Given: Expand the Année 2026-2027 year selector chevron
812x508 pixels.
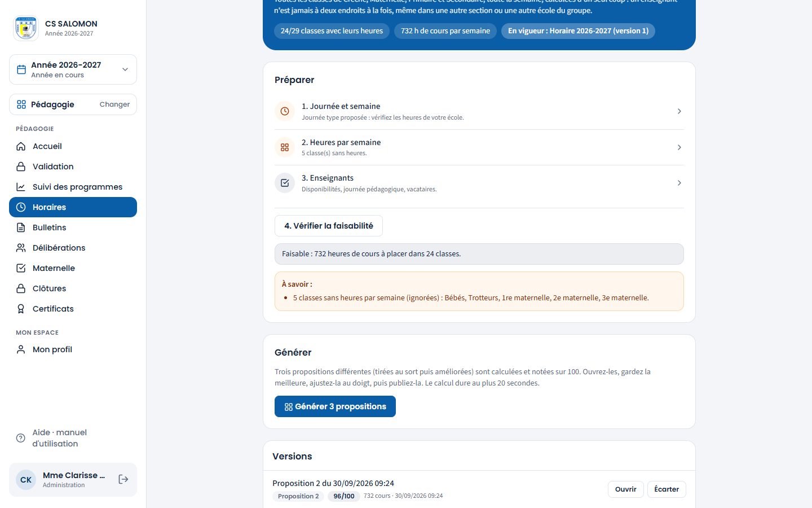Looking at the screenshot, I should tap(125, 69).
